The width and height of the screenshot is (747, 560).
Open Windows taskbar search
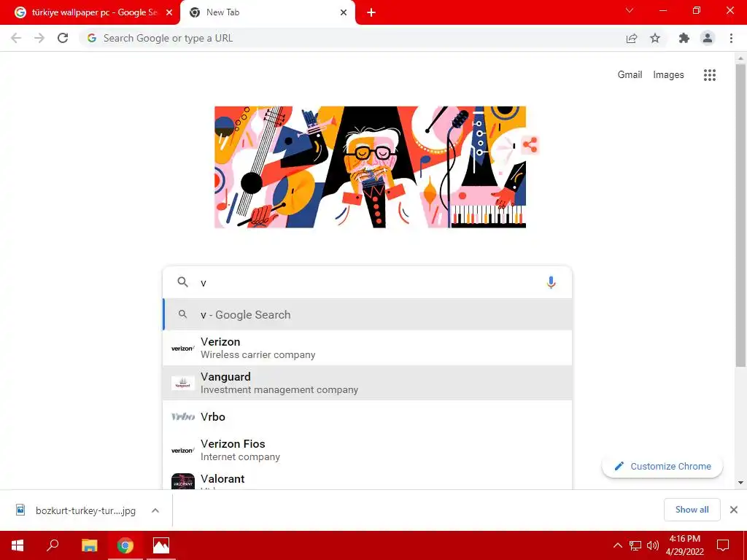click(53, 545)
